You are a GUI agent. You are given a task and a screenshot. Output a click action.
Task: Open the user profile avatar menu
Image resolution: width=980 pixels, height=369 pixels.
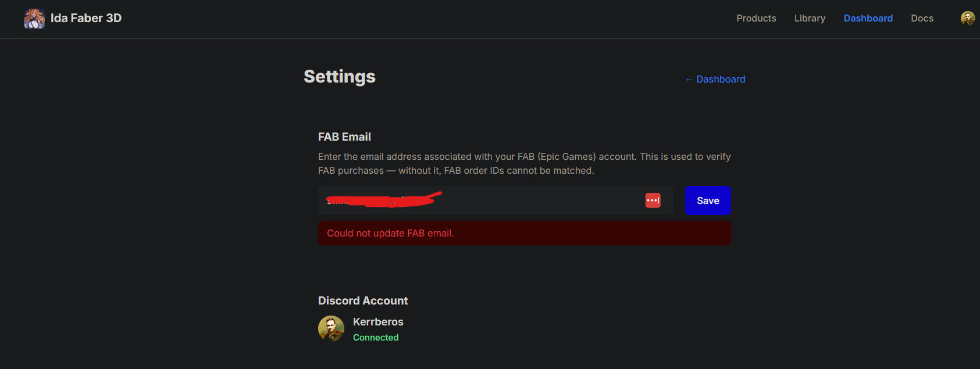tap(967, 19)
